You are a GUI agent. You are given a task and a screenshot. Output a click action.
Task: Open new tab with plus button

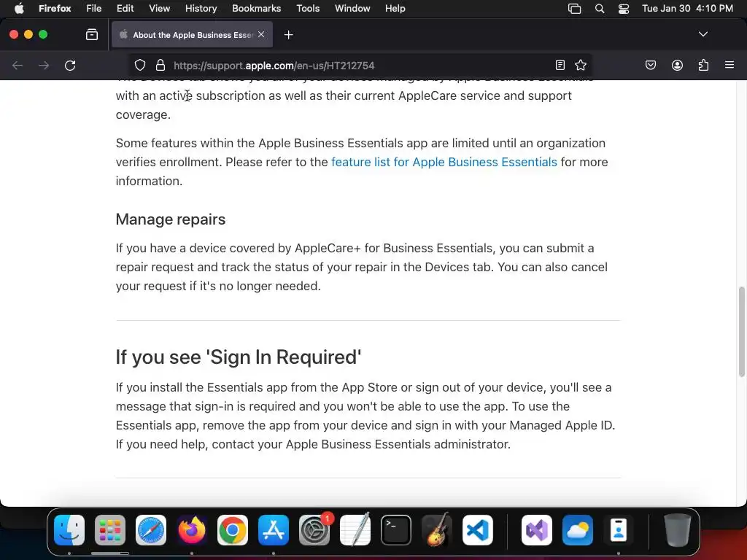pyautogui.click(x=288, y=35)
